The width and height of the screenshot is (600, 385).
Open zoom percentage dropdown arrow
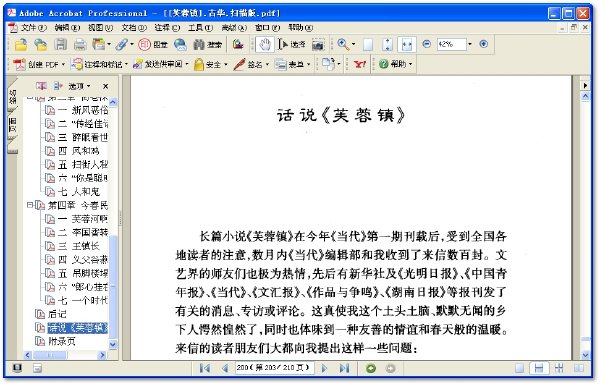[x=470, y=44]
